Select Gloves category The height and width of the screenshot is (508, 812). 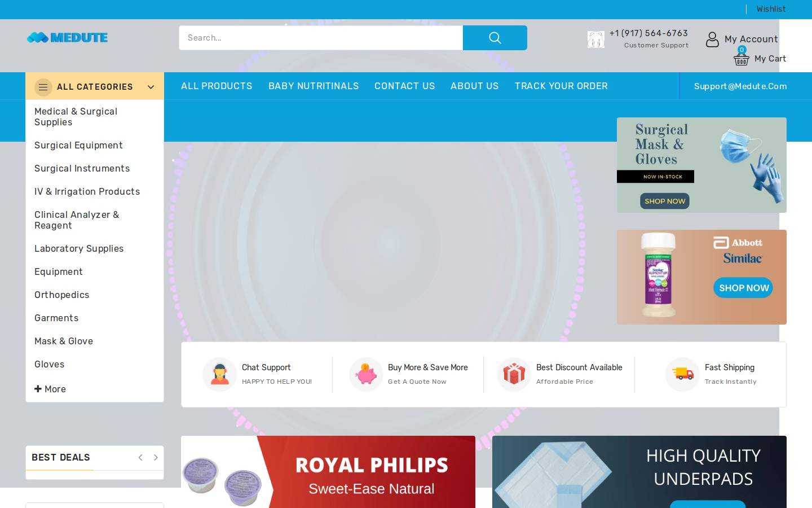[x=49, y=364]
